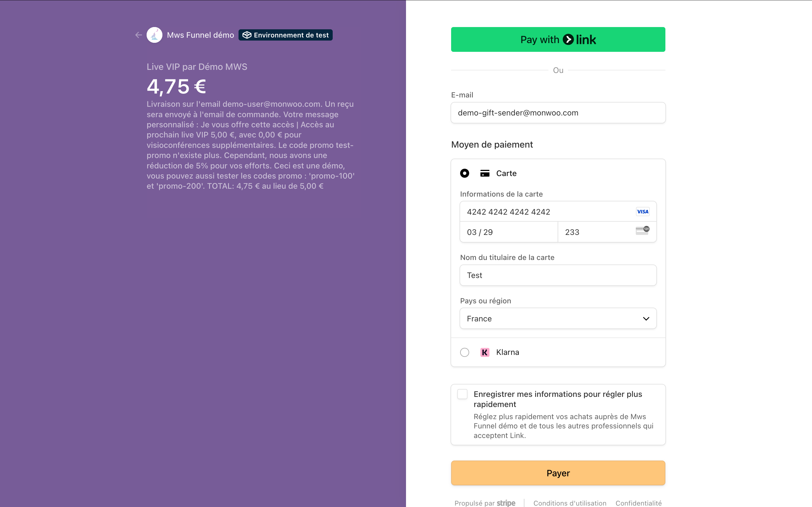Click the back arrow beside Mws Funnel démo

tap(139, 35)
